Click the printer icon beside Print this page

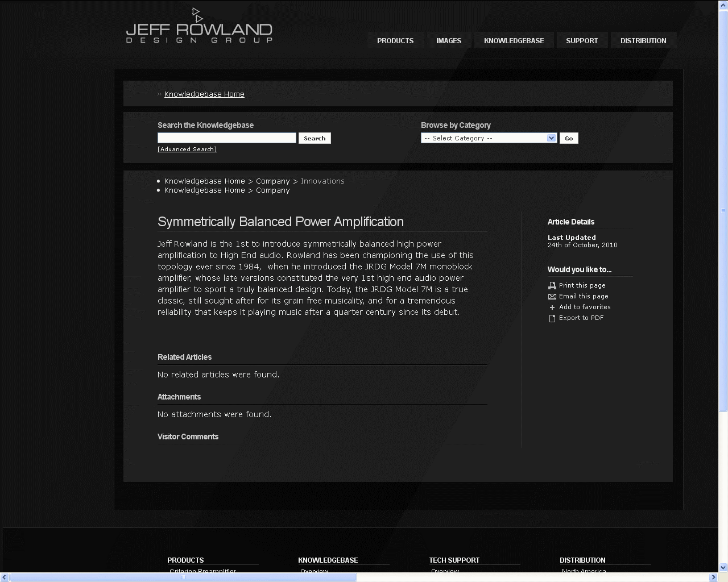tap(552, 285)
